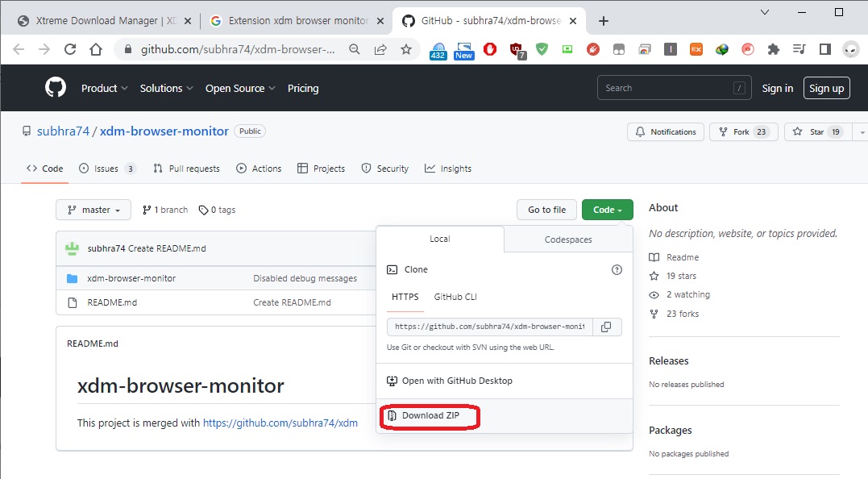Expand the Open Source menu

240,88
